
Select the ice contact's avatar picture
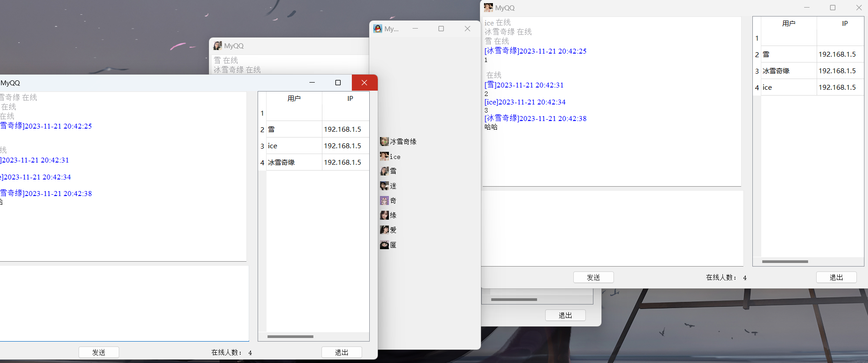click(x=384, y=156)
